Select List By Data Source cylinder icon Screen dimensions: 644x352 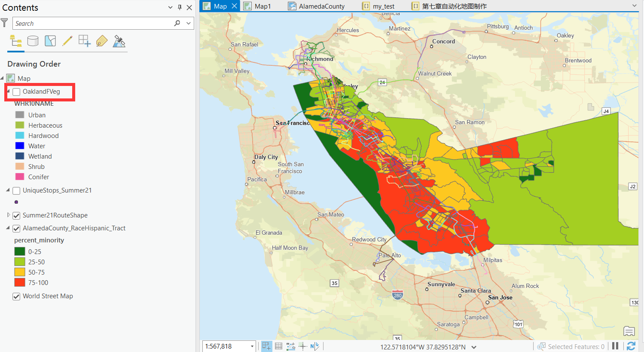click(33, 41)
